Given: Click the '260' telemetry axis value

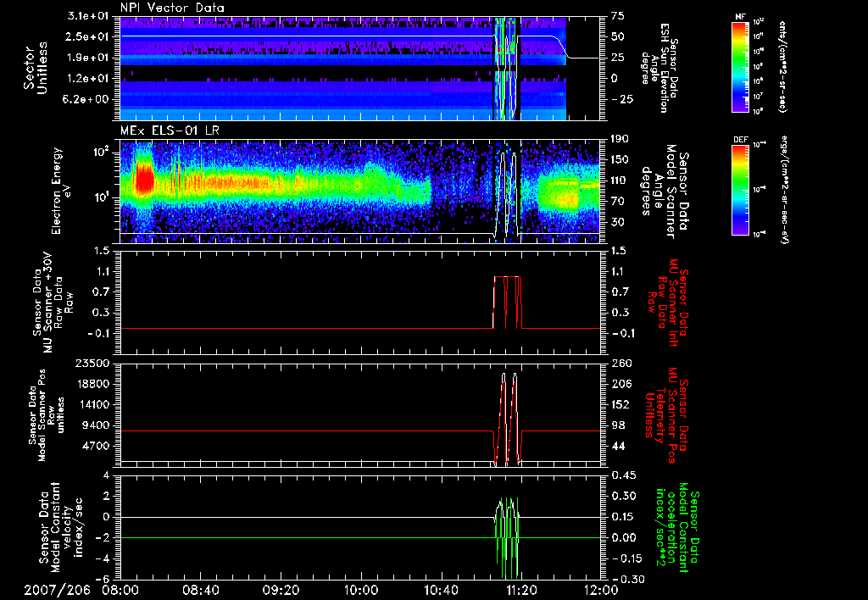Looking at the screenshot, I should 622,364.
